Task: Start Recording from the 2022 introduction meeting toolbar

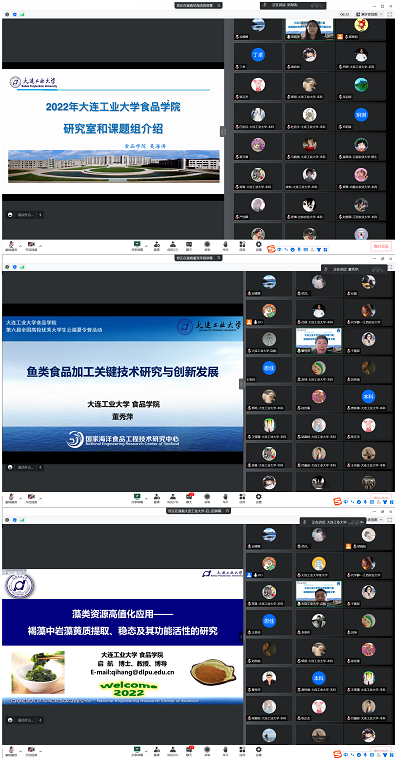Action: [x=207, y=246]
